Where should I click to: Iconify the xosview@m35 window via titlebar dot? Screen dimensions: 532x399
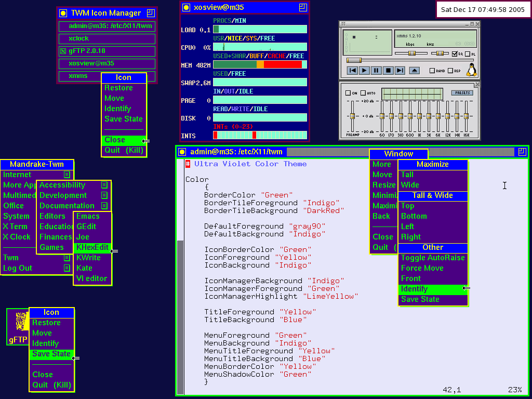[186, 7]
